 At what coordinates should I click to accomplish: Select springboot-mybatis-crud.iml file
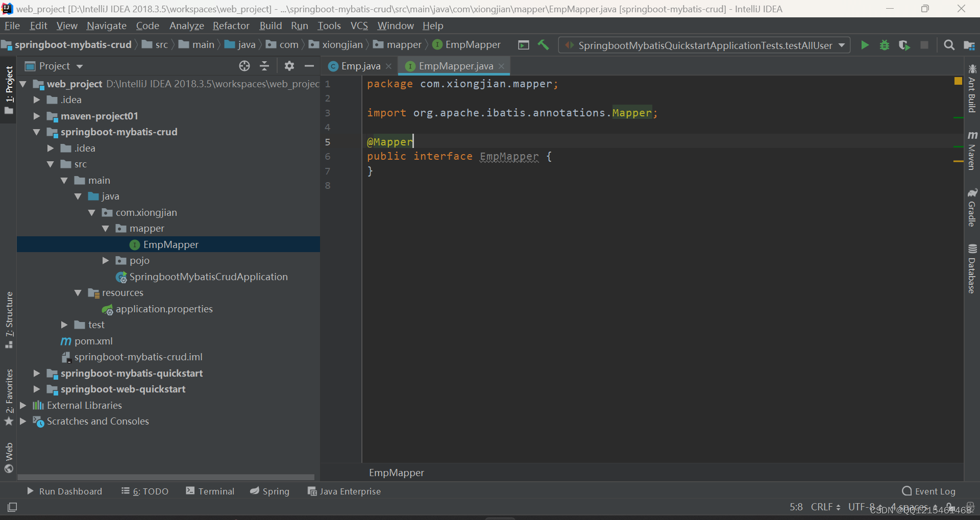(x=138, y=357)
